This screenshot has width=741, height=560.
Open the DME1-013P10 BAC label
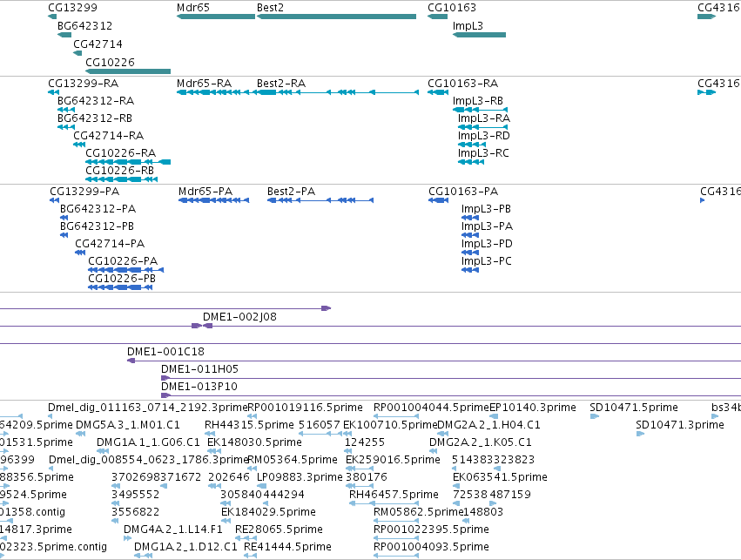point(199,387)
